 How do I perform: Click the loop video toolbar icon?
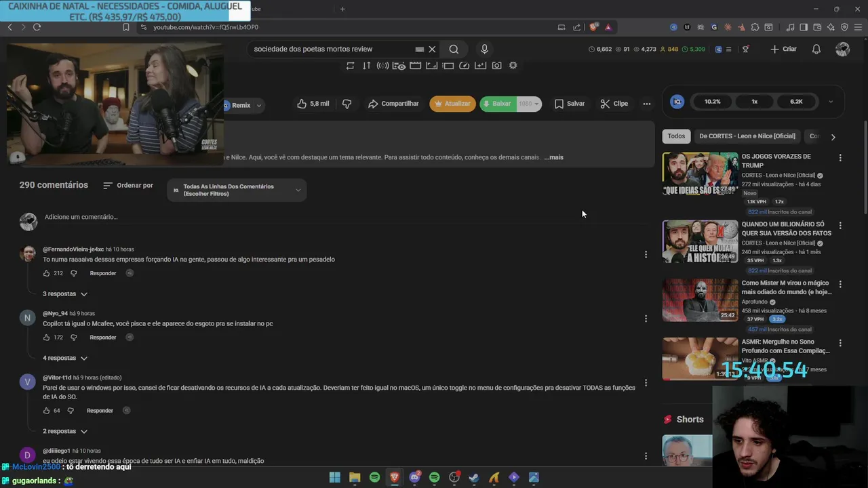[x=350, y=66]
